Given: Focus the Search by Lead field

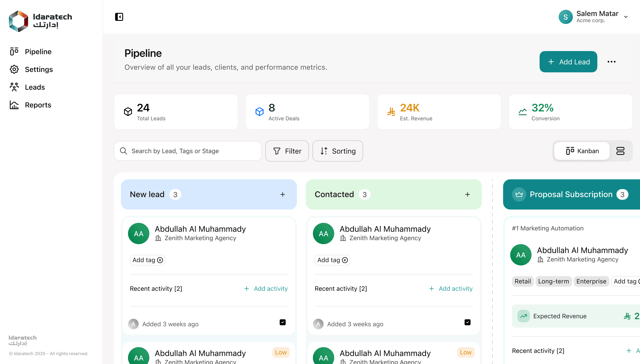Looking at the screenshot, I should click(x=188, y=151).
